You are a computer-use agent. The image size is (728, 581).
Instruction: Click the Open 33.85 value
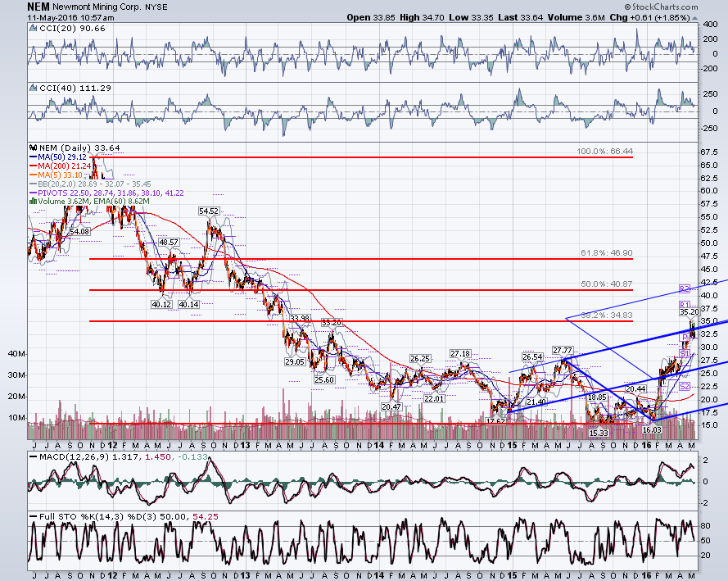coord(371,18)
